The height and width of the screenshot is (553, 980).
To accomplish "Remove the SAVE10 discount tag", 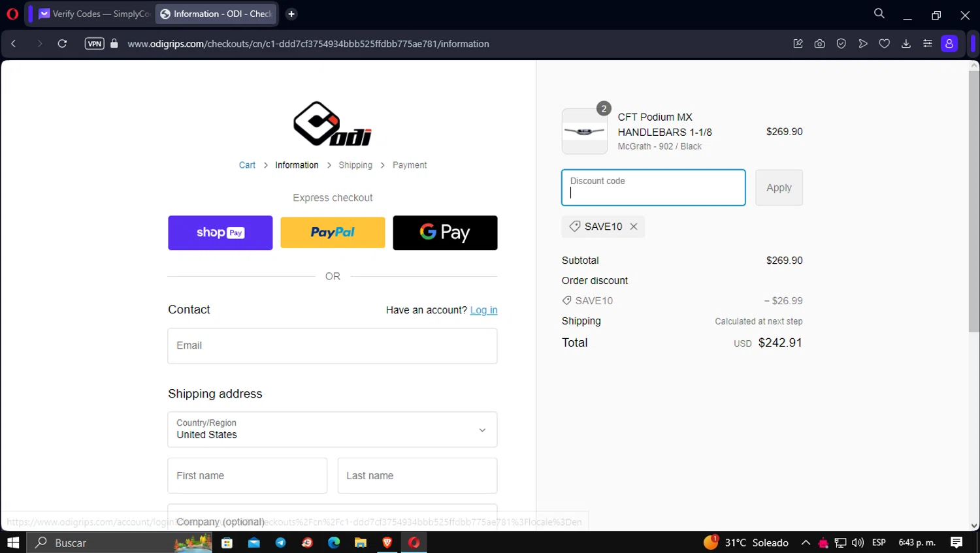I will (634, 227).
